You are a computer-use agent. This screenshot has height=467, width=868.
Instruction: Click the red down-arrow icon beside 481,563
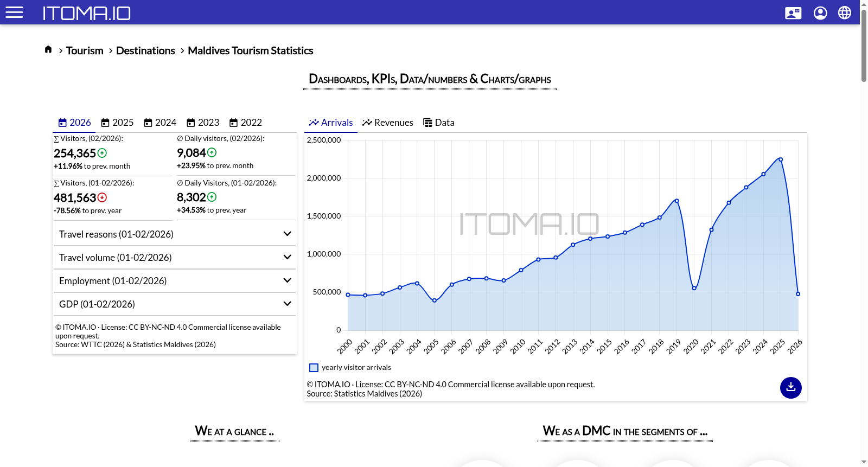[102, 197]
